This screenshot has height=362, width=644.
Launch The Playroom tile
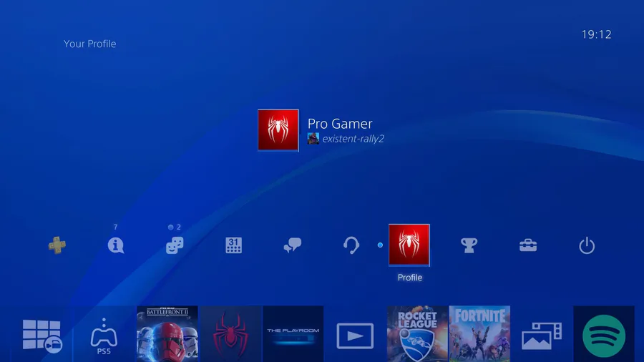tap(293, 334)
